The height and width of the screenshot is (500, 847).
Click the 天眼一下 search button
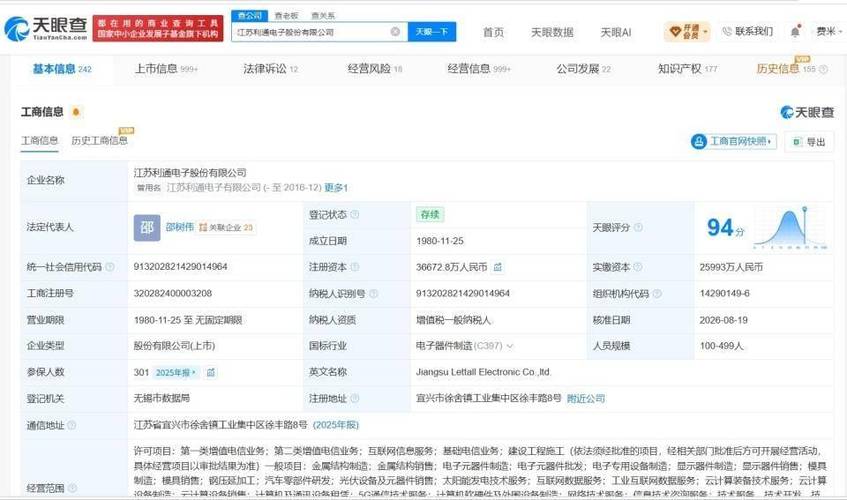[432, 32]
